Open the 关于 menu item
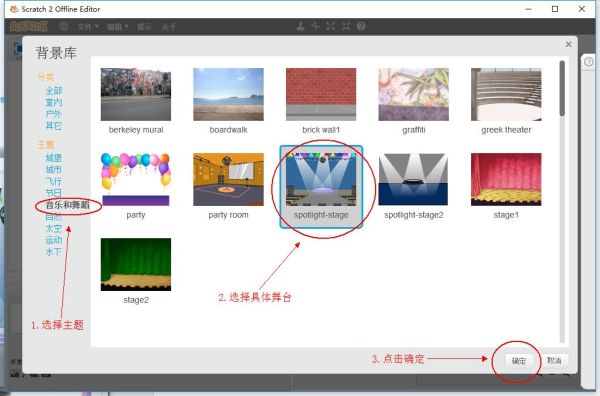Image resolution: width=600 pixels, height=396 pixels. (168, 27)
